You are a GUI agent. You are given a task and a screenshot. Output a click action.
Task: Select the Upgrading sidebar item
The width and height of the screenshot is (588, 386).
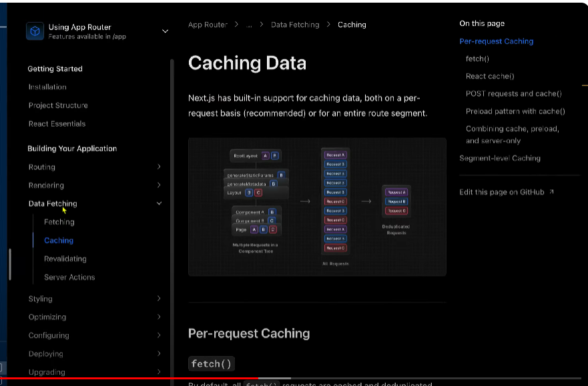47,372
